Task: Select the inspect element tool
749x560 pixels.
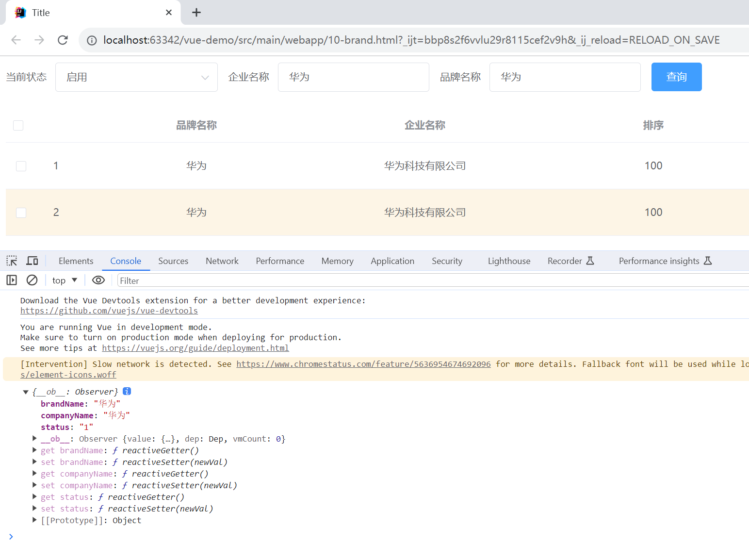Action: (x=11, y=261)
